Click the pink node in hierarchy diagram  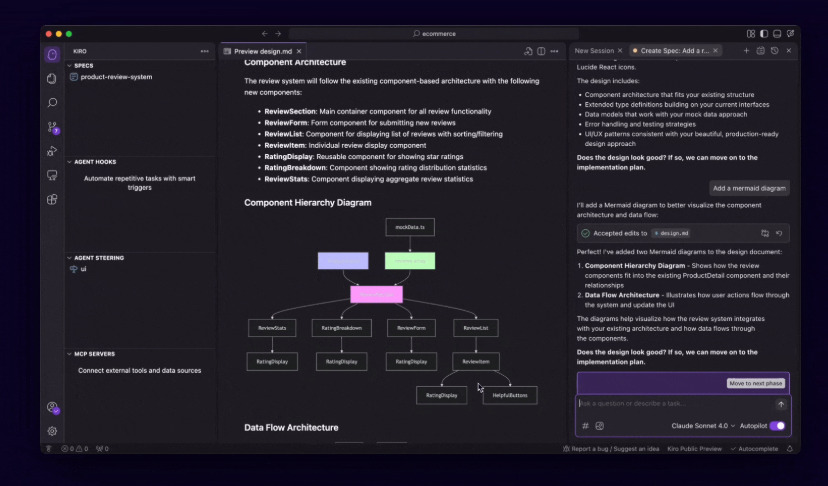tap(377, 294)
